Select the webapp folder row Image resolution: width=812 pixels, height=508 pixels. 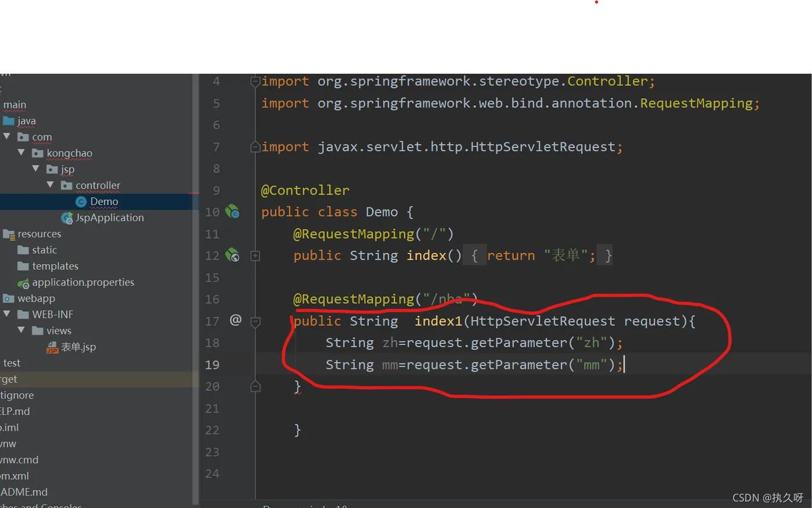click(x=99, y=298)
